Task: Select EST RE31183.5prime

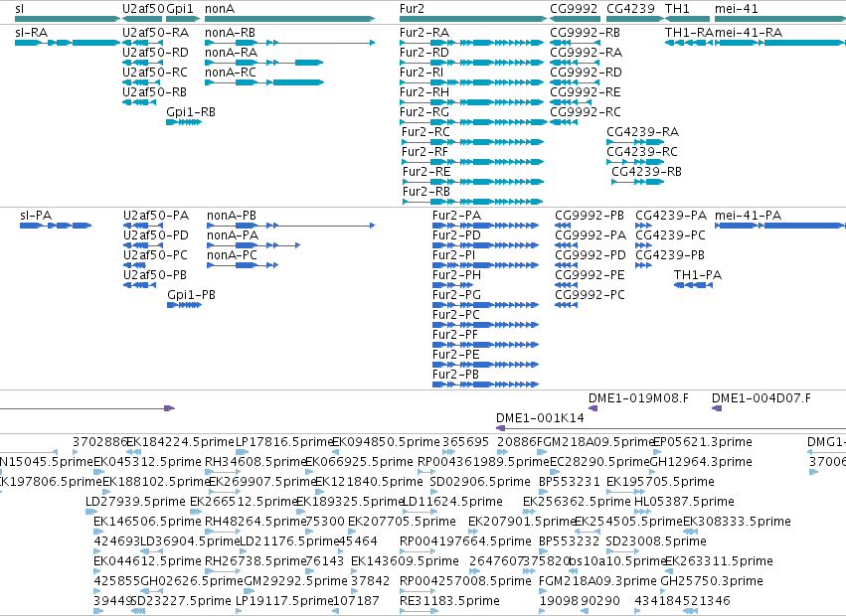Action: click(x=449, y=601)
